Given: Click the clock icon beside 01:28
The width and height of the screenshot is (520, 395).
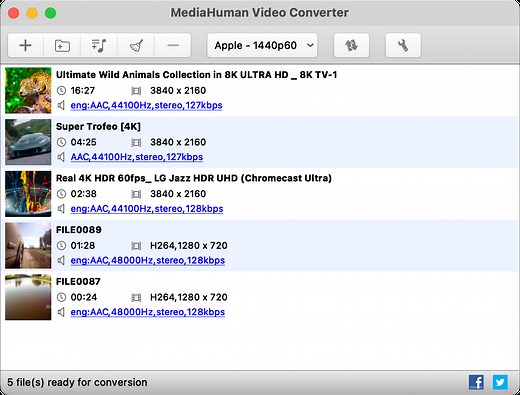Looking at the screenshot, I should point(61,246).
